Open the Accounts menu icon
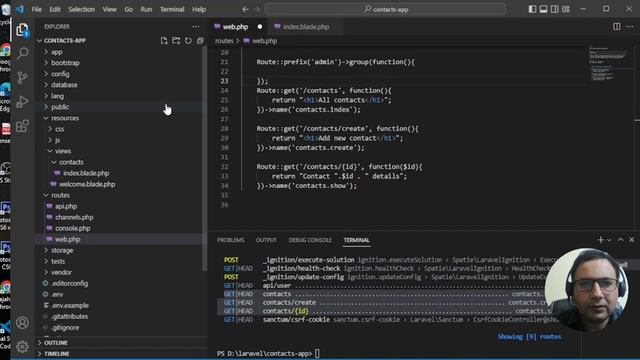Viewport: 640px width, 360px height. pos(22,323)
